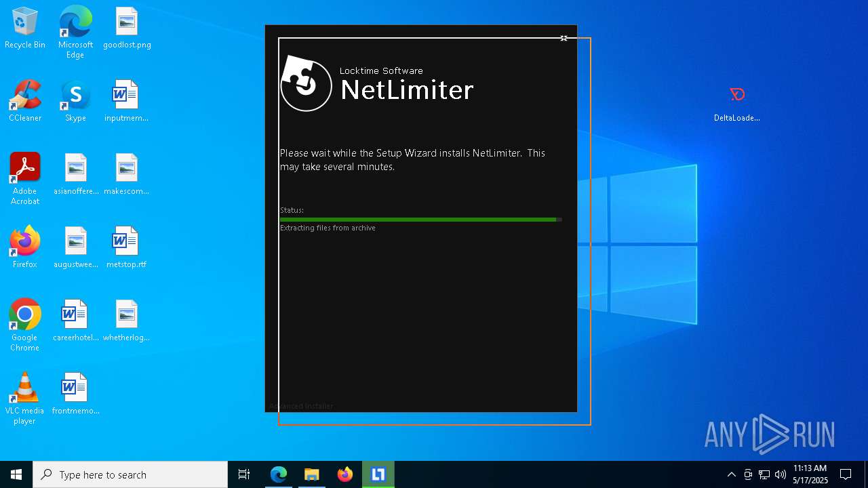Select the whetherlog... image file

(x=126, y=321)
